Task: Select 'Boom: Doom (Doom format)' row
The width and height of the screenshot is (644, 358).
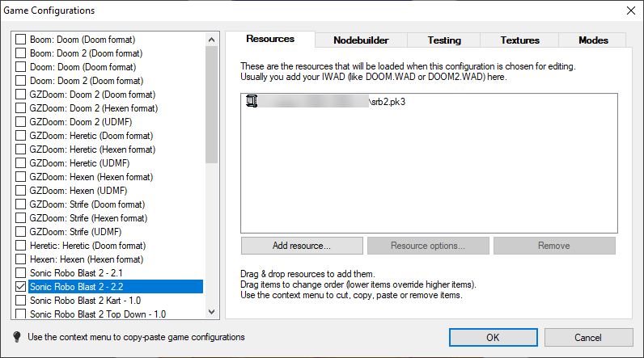Action: (83, 40)
